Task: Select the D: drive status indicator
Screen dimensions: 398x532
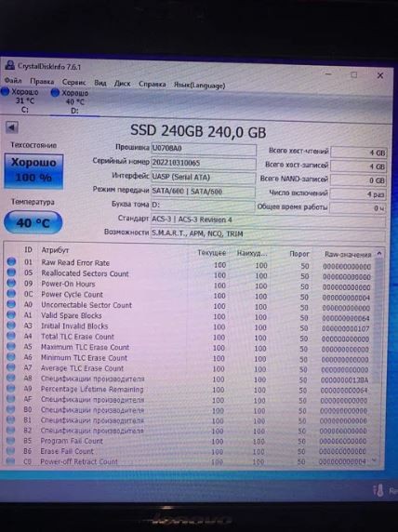Action: click(x=71, y=101)
